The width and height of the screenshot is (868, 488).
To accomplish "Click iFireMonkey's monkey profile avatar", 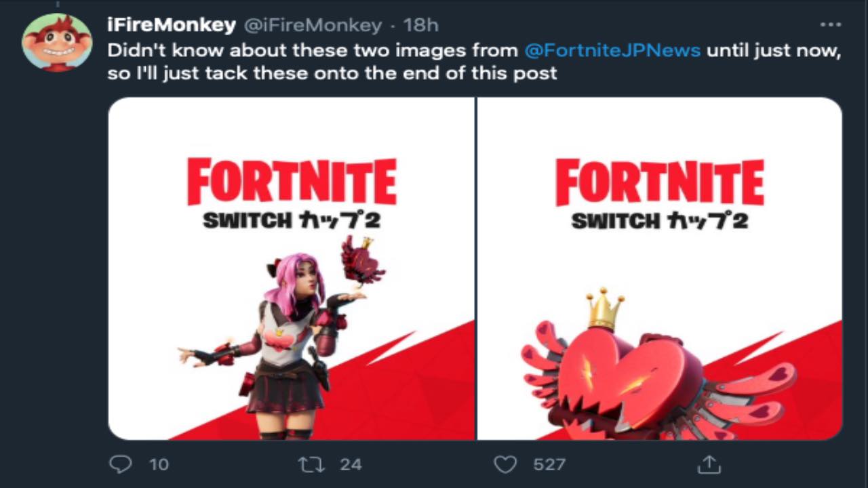I will tap(56, 42).
